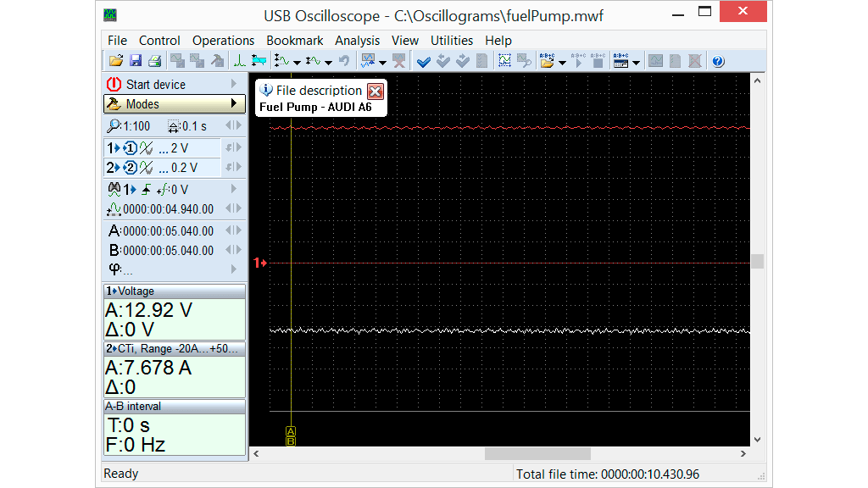This screenshot has height=488, width=868.
Task: Toggle channel 2 AC/DC coupling icon
Action: 146,168
